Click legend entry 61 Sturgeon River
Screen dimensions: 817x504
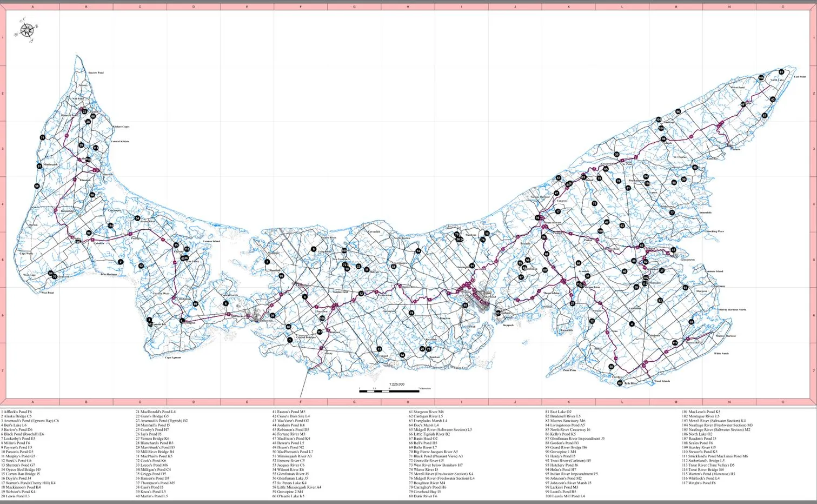pyautogui.click(x=426, y=412)
